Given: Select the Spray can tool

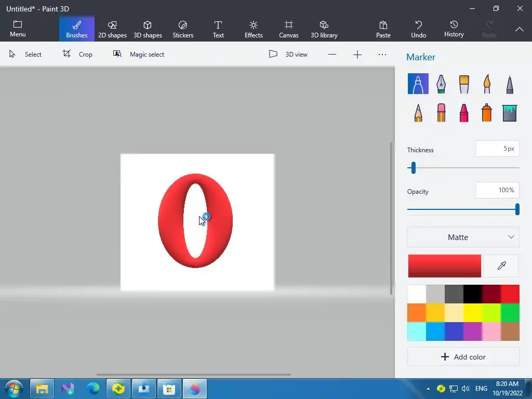Looking at the screenshot, I should [x=486, y=113].
